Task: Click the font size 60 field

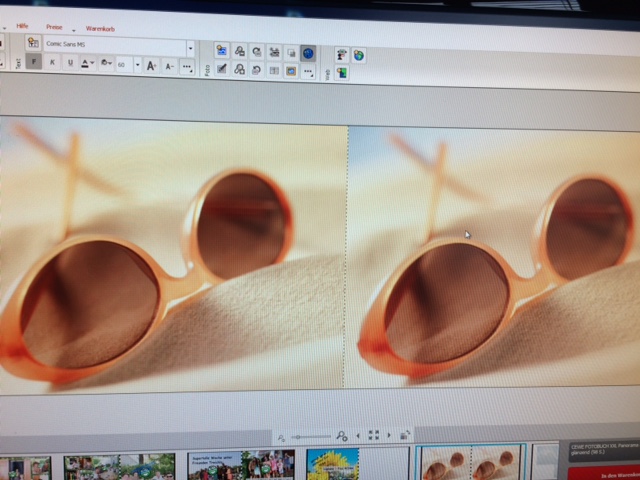Action: 124,65
